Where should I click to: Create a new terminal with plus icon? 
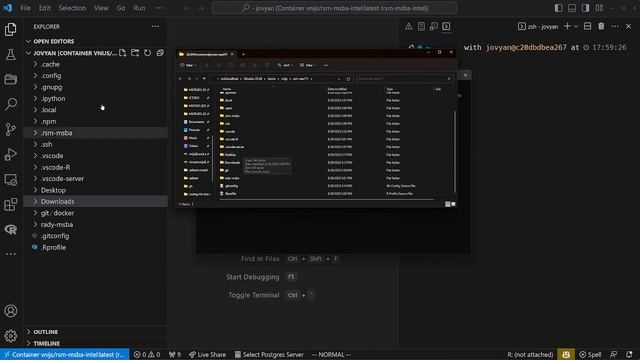567,27
